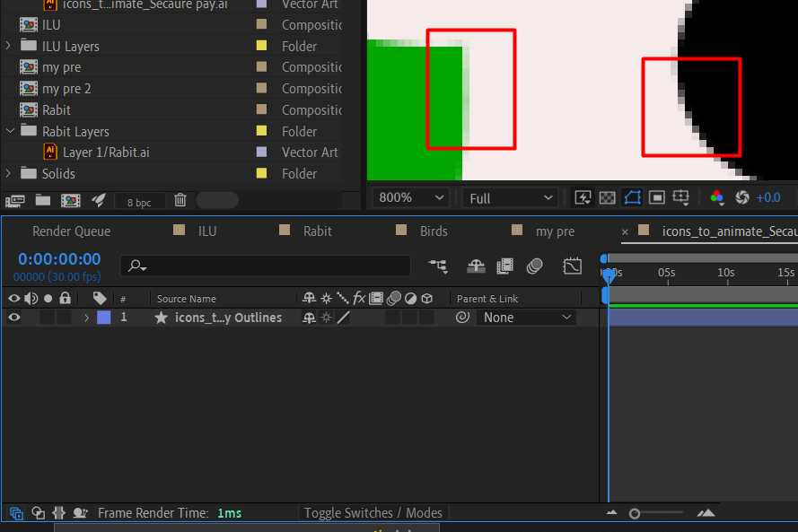Switch to the Render Queue tab
The image size is (798, 532).
click(x=71, y=231)
